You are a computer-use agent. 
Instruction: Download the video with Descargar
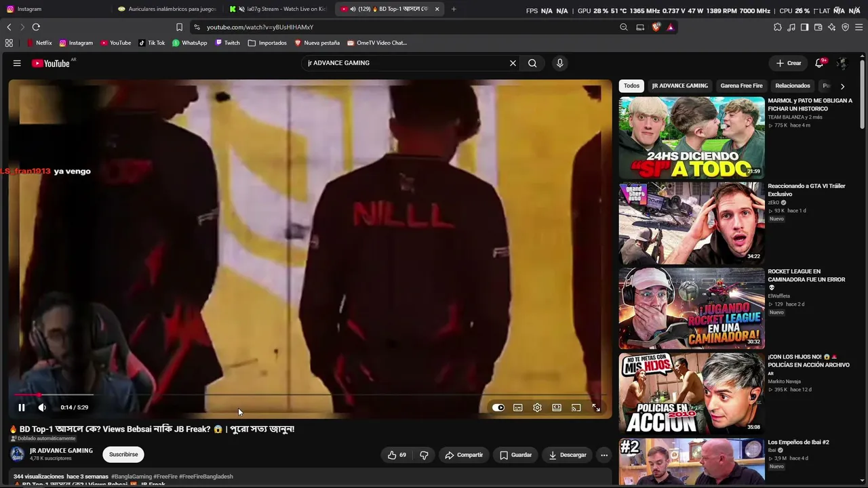pos(568,455)
